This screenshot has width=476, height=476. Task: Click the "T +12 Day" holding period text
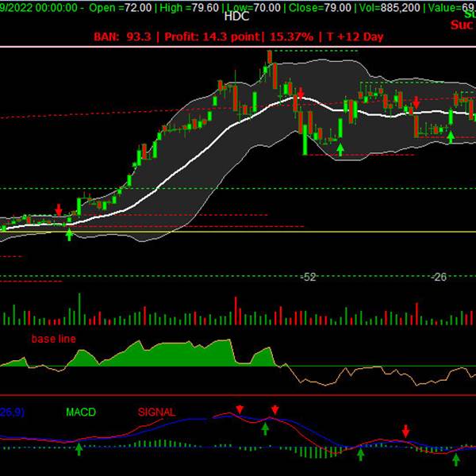pos(355,36)
